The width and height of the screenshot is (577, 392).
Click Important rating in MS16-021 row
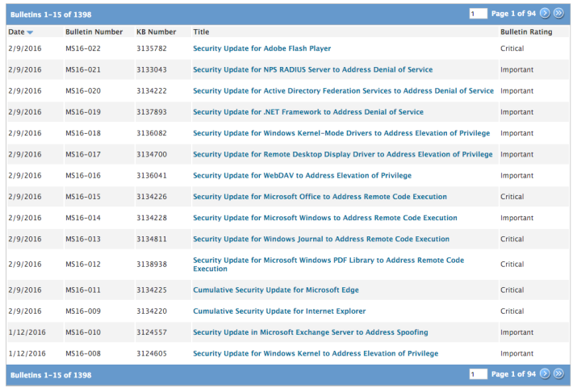click(x=516, y=69)
